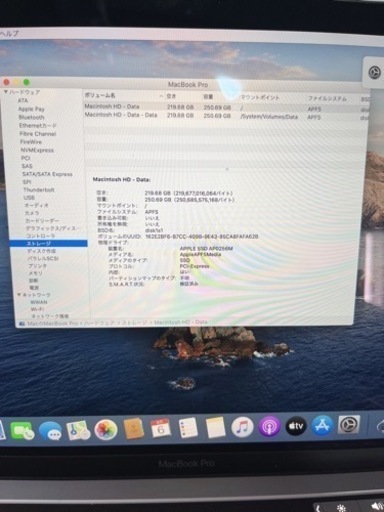Launch the Apple TV app in the Dock
Viewport: 384px width, 512px height.
(296, 426)
